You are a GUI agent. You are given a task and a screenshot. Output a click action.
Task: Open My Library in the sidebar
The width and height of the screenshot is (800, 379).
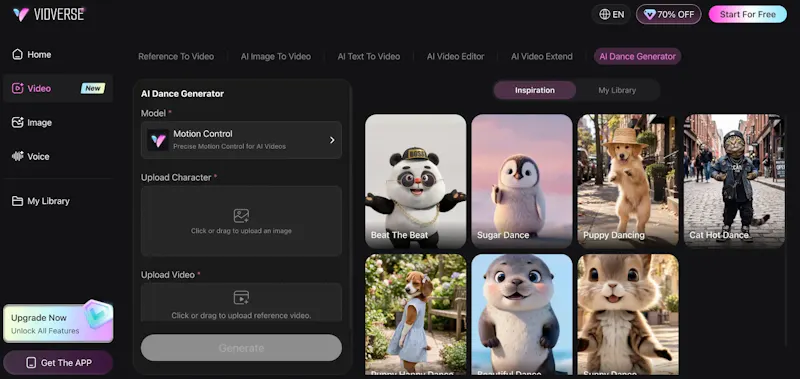[x=58, y=201]
